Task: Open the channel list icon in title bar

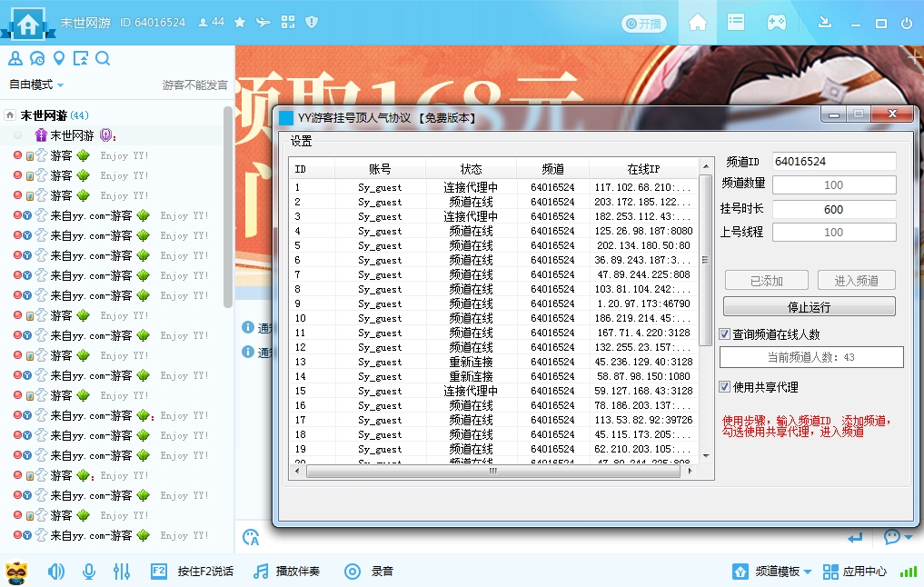Action: pos(736,23)
